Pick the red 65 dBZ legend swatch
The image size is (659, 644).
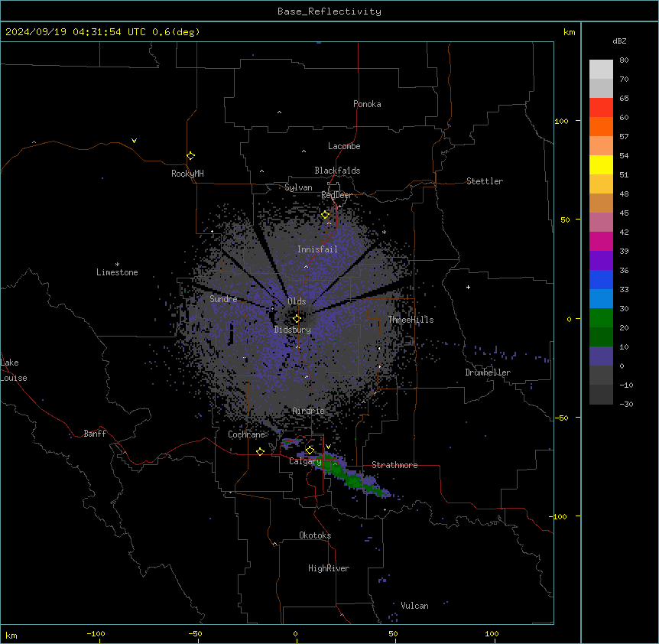[601, 108]
